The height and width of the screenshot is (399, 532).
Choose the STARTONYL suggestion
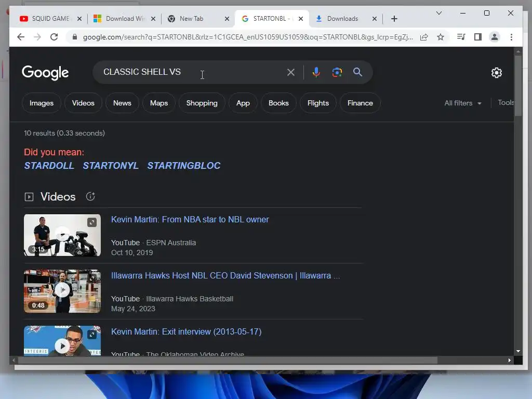click(111, 166)
